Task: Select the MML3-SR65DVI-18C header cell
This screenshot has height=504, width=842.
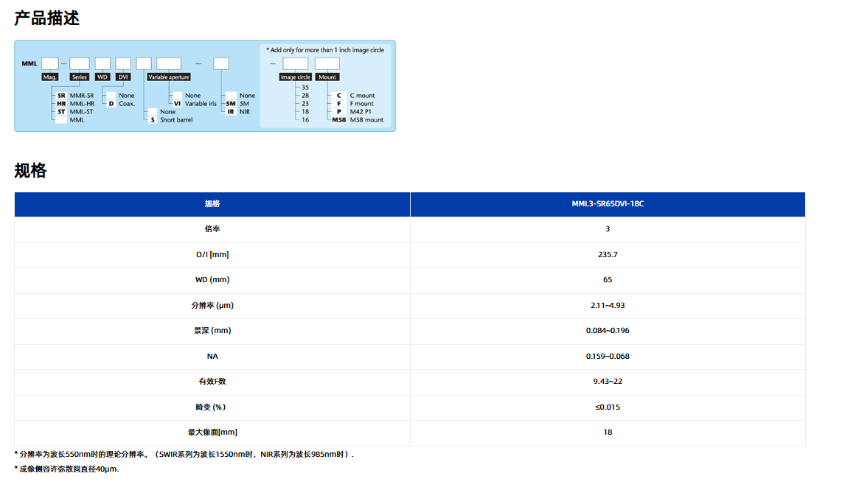Action: click(x=608, y=204)
